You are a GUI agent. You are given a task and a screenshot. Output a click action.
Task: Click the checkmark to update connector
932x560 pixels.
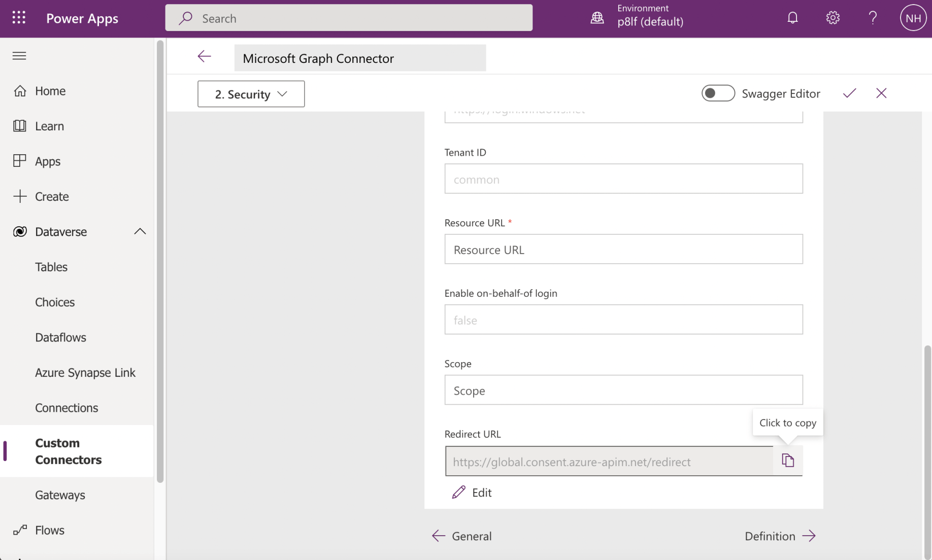849,93
